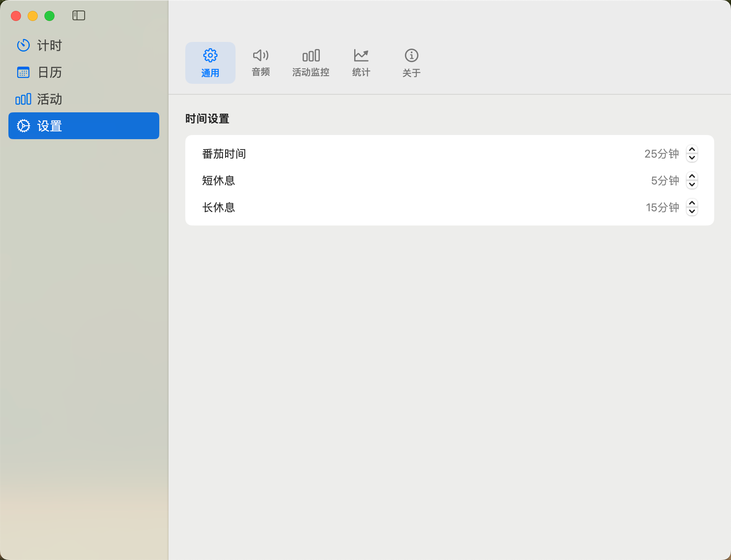Click the 25分钟 value

click(x=661, y=154)
